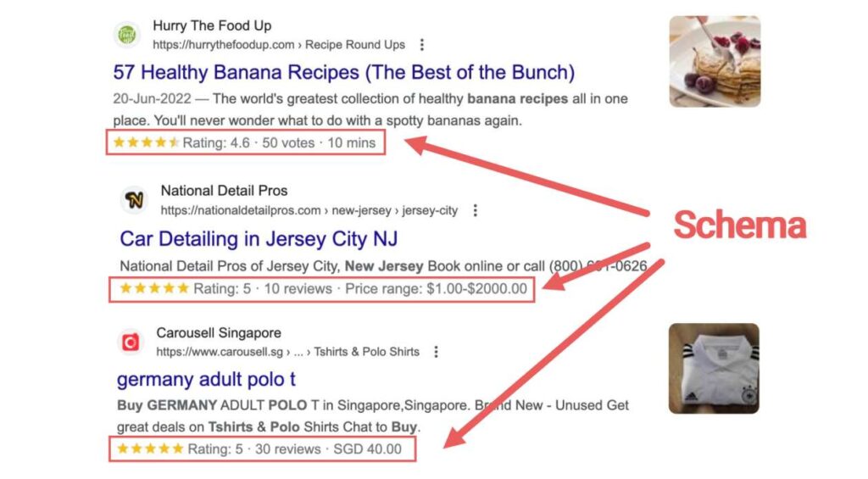Viewport: 868px width, 479px height.
Task: Click the red Schema annotation label
Action: [x=740, y=226]
